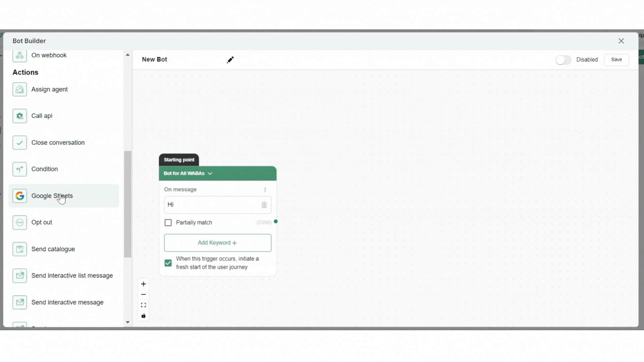Select Send catalogue action item
This screenshot has width=644, height=362.
click(x=53, y=249)
